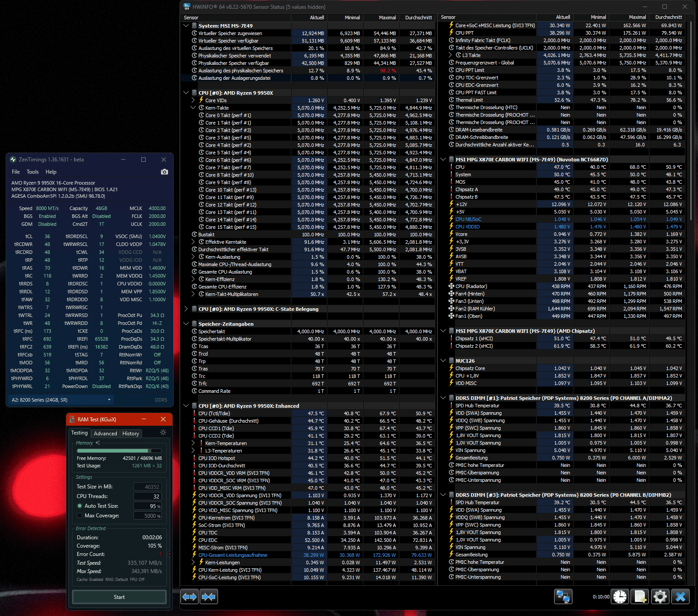
Task: Collapse the CPU [#0]: AMD Ryzen 9 9950X group
Action: [186, 93]
